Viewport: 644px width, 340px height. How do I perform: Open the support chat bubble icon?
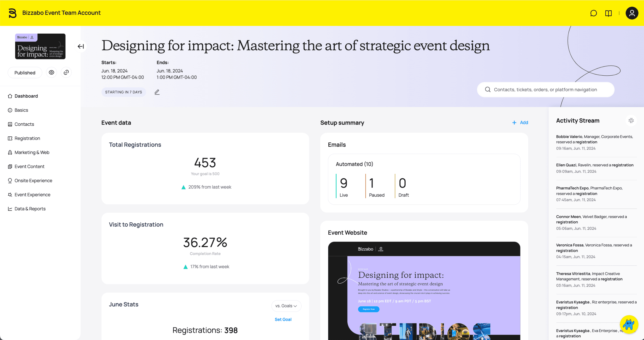tap(593, 13)
